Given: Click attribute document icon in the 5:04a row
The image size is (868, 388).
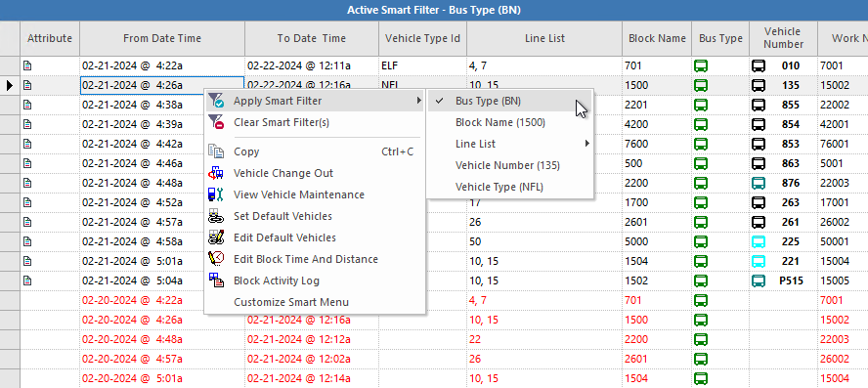Looking at the screenshot, I should tap(27, 280).
